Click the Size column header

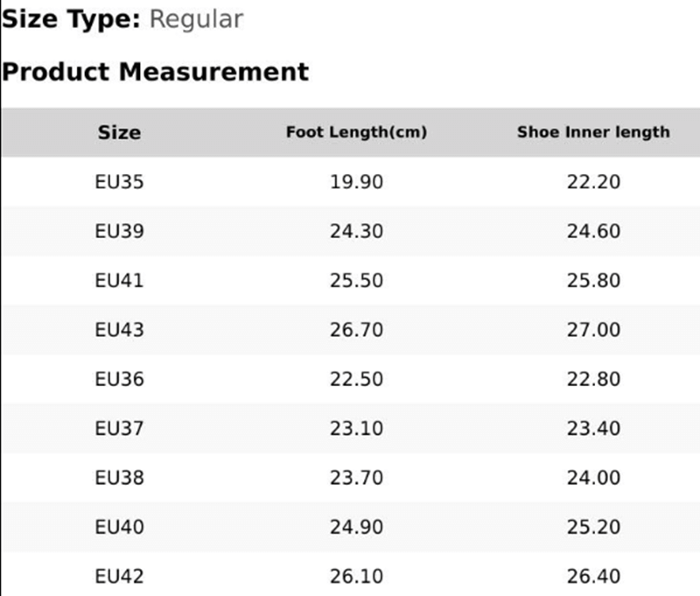click(x=119, y=133)
